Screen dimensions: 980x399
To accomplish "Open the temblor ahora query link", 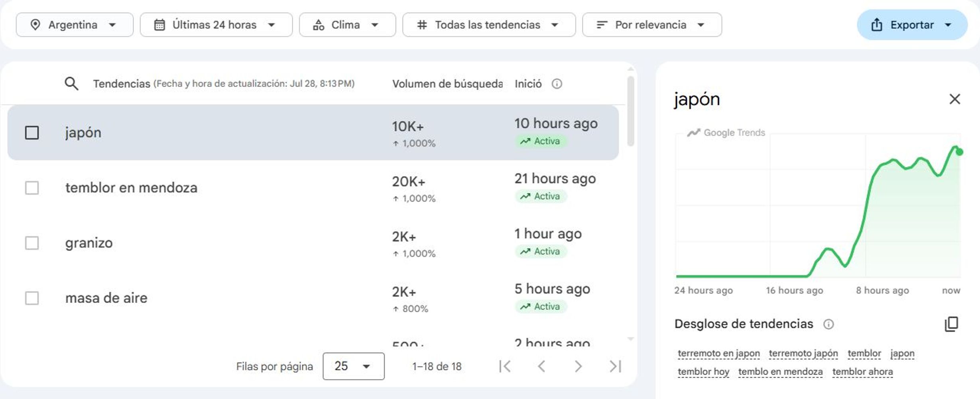I will (x=862, y=372).
